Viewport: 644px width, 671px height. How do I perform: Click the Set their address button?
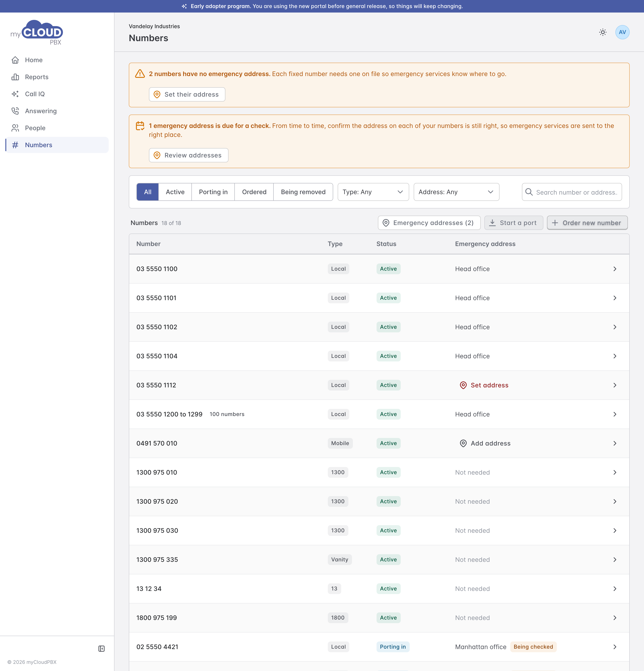pyautogui.click(x=187, y=94)
